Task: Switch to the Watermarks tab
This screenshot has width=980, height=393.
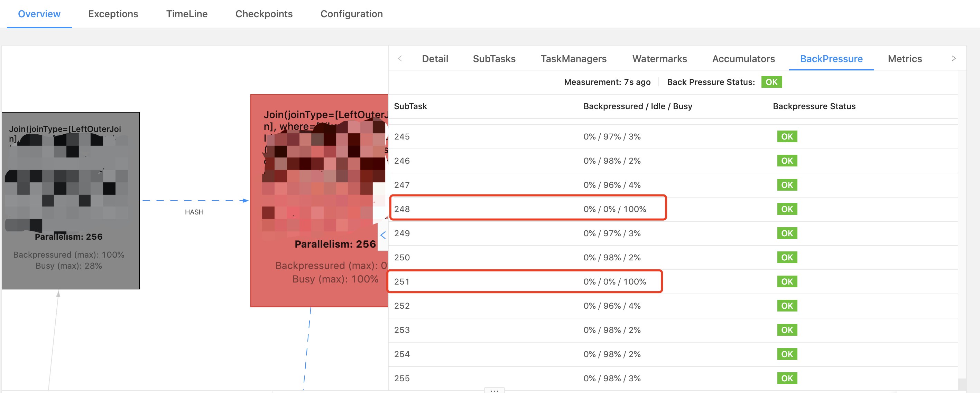Action: pos(659,59)
